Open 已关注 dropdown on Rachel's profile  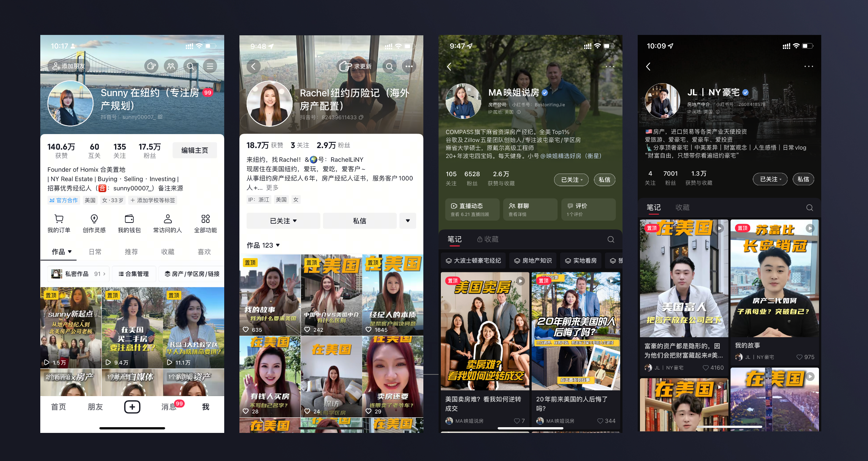point(283,221)
